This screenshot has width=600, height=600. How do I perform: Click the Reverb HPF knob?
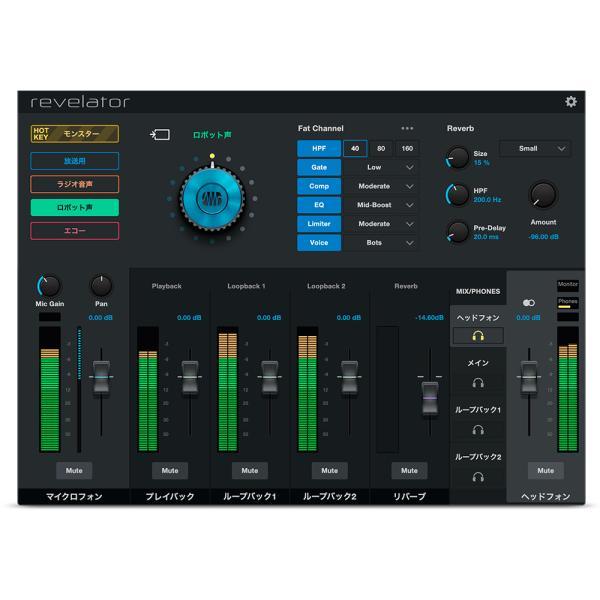click(458, 194)
